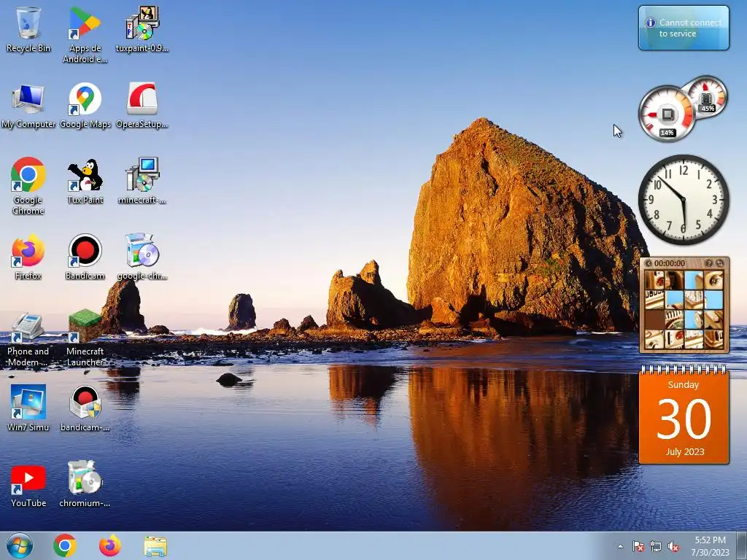The image size is (747, 560).
Task: Click the 'Cannot connect to service' gadget
Action: pos(684,28)
